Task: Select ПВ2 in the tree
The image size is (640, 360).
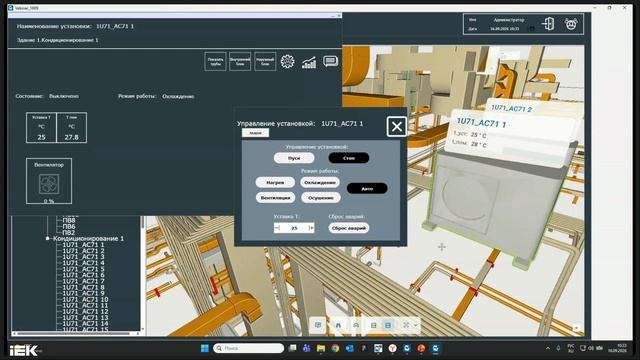Action: pos(69,233)
